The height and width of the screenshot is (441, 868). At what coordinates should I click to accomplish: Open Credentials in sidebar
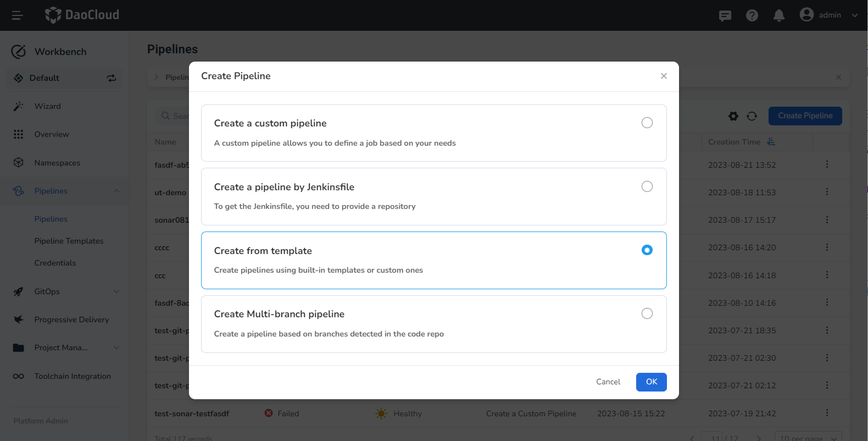(x=55, y=263)
